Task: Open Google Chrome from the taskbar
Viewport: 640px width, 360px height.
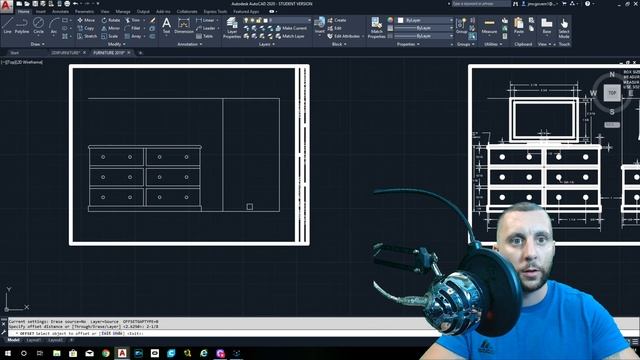Action: 106,353
